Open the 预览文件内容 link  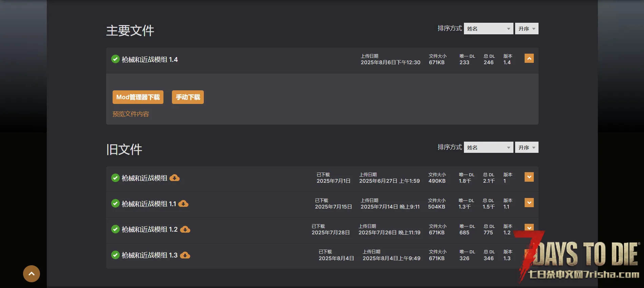point(131,114)
